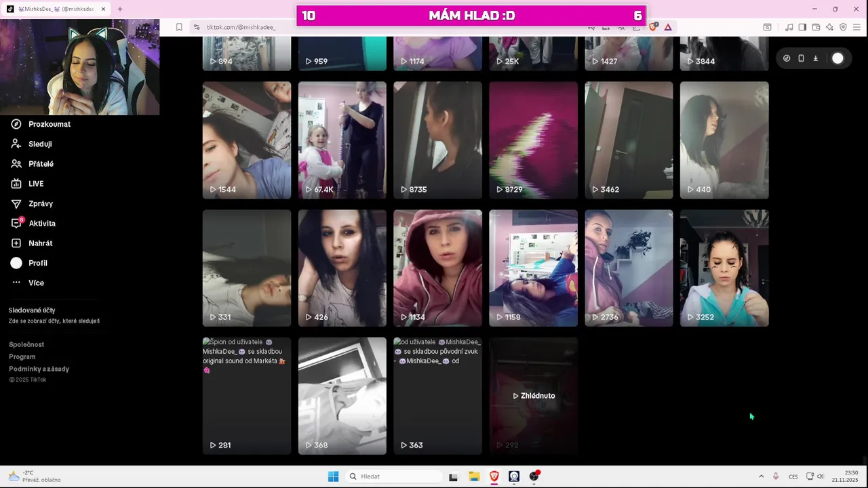Click the Brave Rewards triangle icon
Viewport: 868px width, 488px height.
(668, 27)
